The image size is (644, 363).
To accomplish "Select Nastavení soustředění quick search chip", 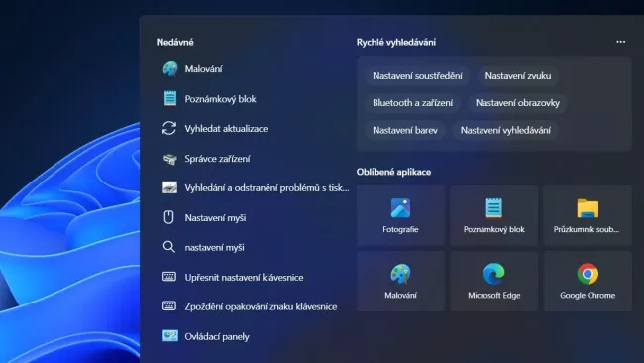I will coord(417,76).
